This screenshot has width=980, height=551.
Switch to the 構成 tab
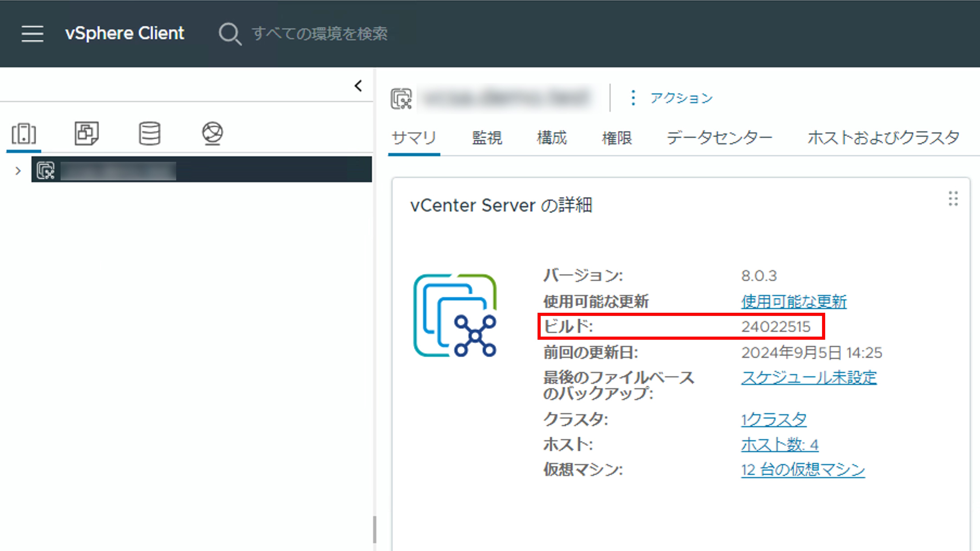tap(552, 138)
